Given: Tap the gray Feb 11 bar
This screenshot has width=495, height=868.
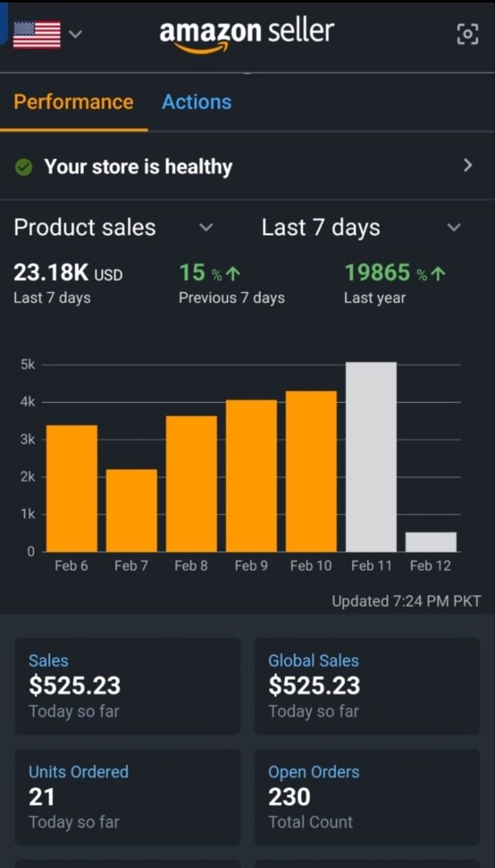Looking at the screenshot, I should click(x=371, y=457).
